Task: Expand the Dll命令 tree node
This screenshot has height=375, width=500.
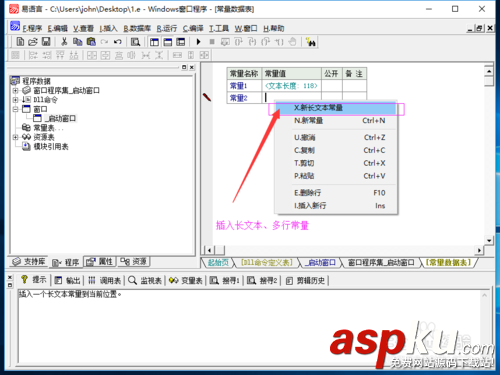Action: click(x=15, y=100)
